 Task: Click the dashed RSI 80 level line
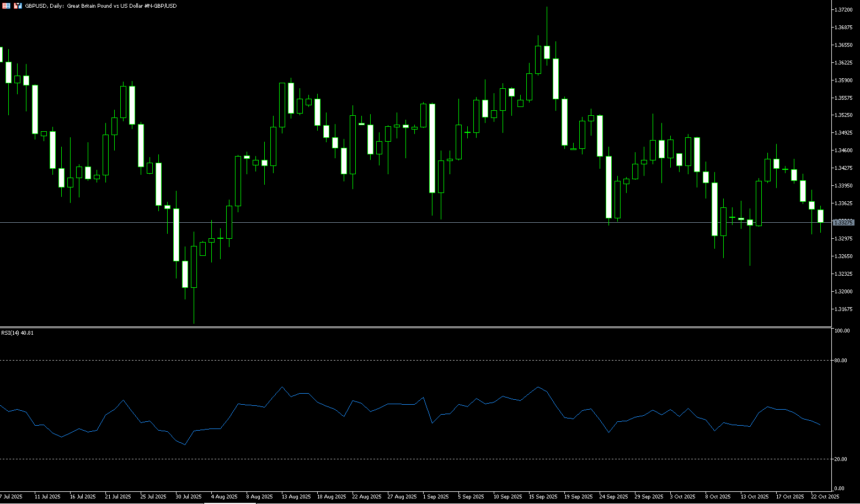386,361
